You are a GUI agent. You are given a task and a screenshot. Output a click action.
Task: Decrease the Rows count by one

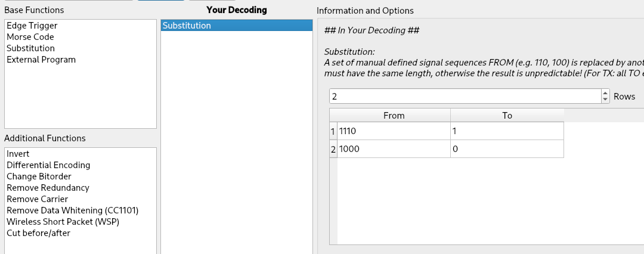(606, 100)
